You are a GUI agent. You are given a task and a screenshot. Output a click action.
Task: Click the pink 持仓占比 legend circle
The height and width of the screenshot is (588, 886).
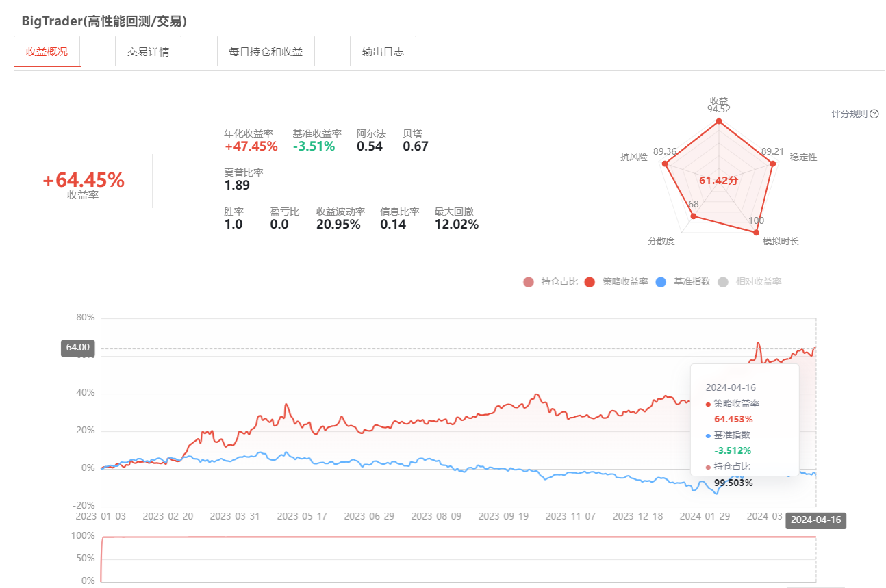528,282
